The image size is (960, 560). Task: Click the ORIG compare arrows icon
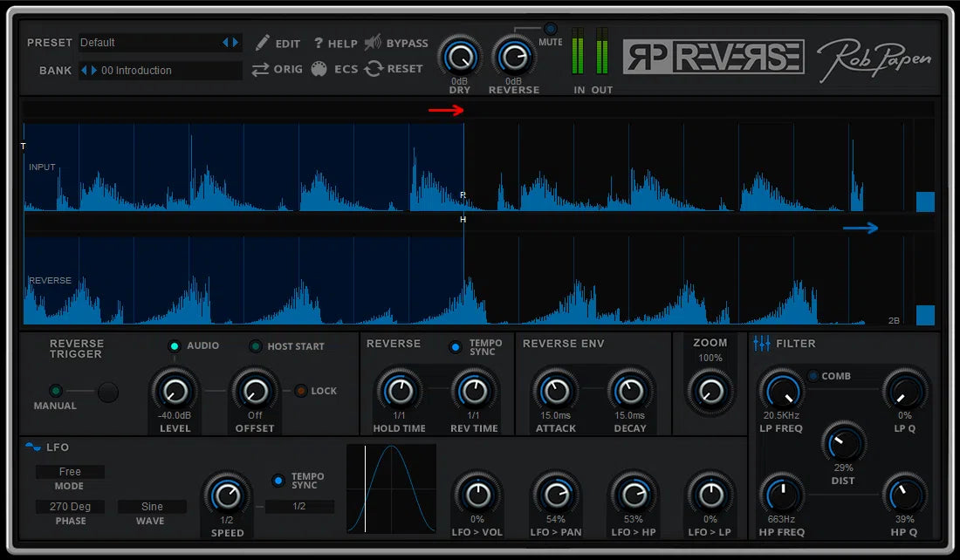pos(261,69)
